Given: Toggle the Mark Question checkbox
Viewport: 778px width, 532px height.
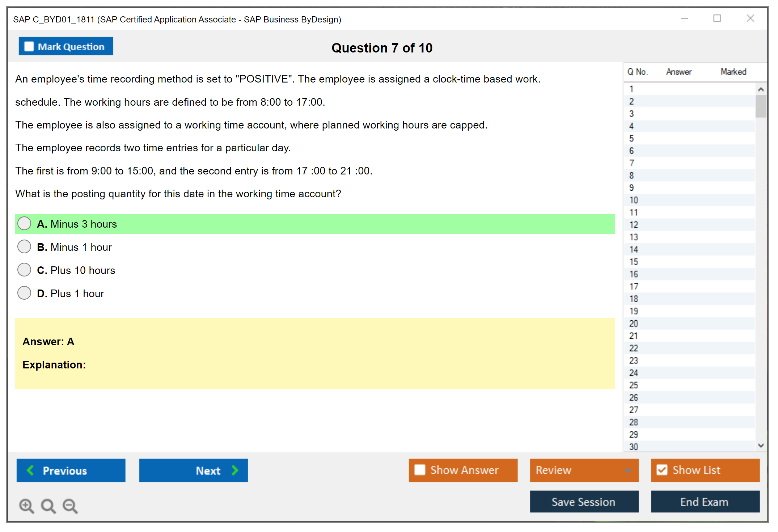Looking at the screenshot, I should pos(29,46).
